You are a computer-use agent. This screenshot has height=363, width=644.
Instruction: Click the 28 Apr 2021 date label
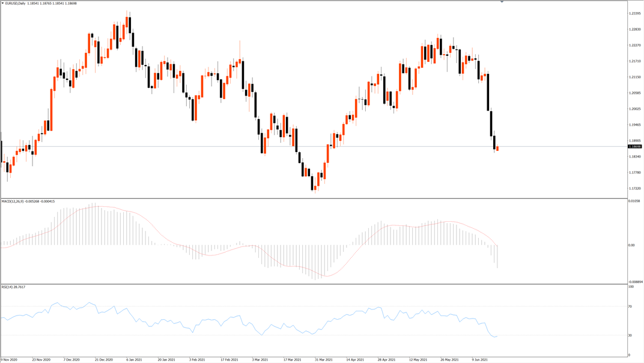[386, 360]
